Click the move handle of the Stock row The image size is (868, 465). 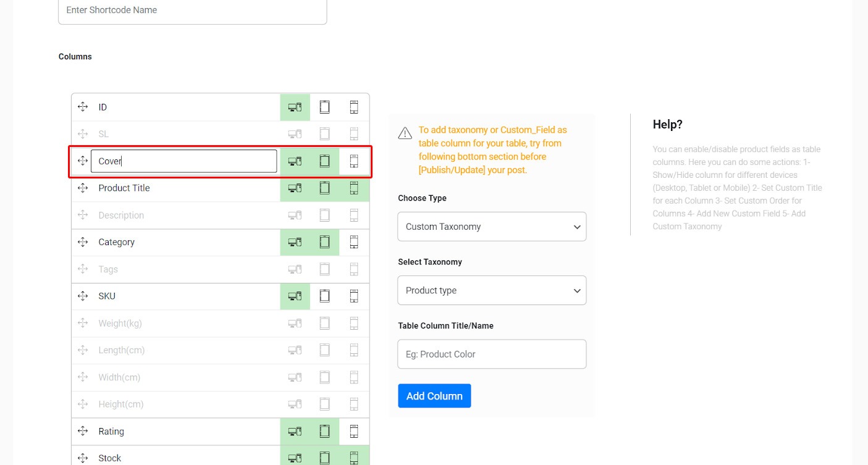click(83, 458)
